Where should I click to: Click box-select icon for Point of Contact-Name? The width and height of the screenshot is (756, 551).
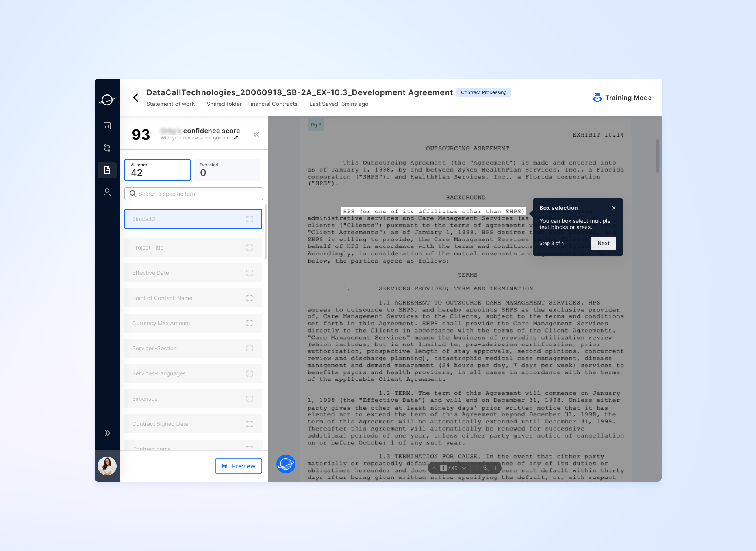pyautogui.click(x=250, y=298)
